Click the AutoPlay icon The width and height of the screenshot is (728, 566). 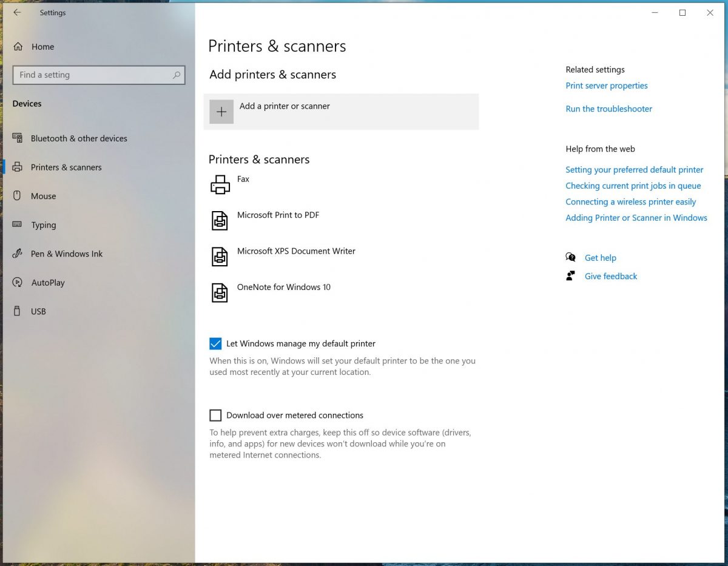tap(18, 283)
